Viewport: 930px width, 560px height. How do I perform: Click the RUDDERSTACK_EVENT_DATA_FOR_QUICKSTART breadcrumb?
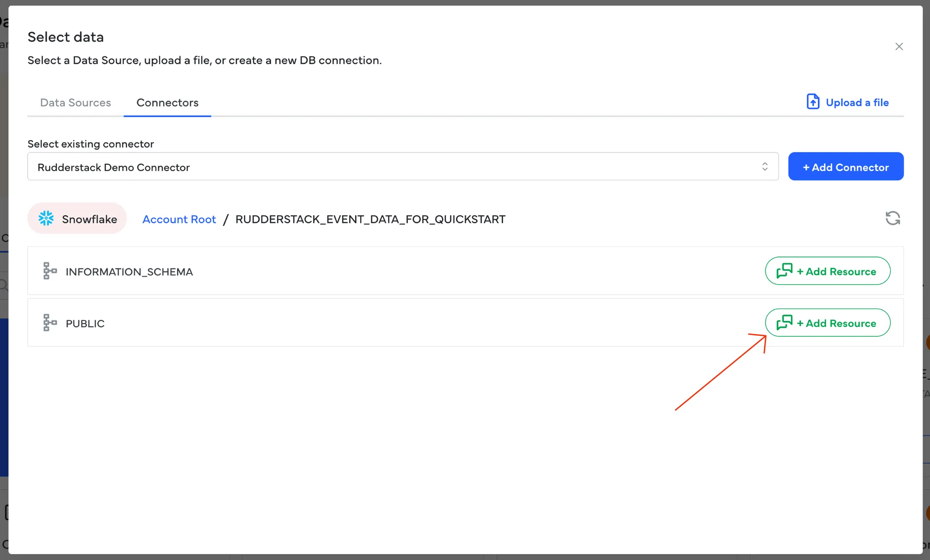click(x=370, y=219)
